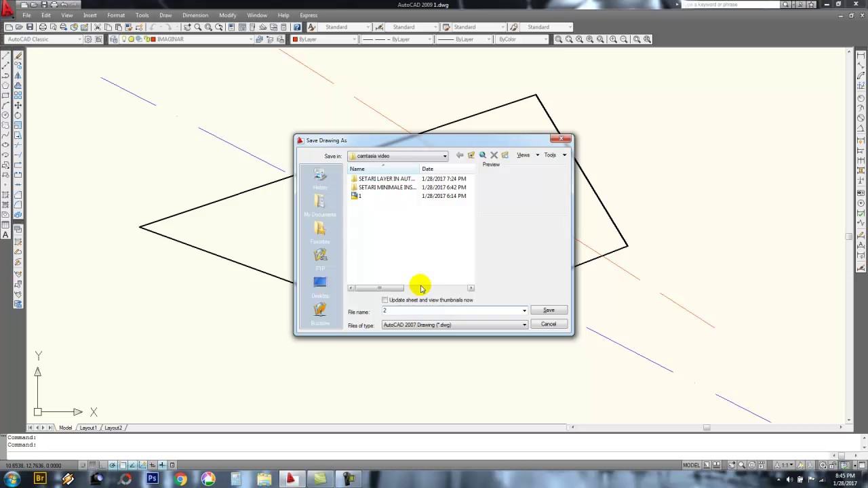Go up one folder level in dialog

click(x=471, y=155)
